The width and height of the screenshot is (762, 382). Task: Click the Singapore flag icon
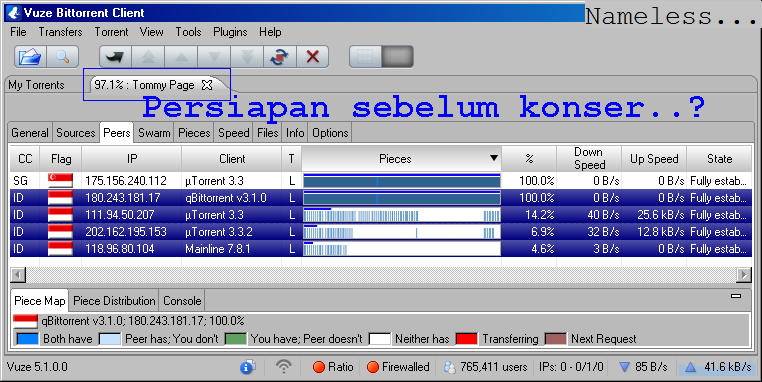(60, 181)
